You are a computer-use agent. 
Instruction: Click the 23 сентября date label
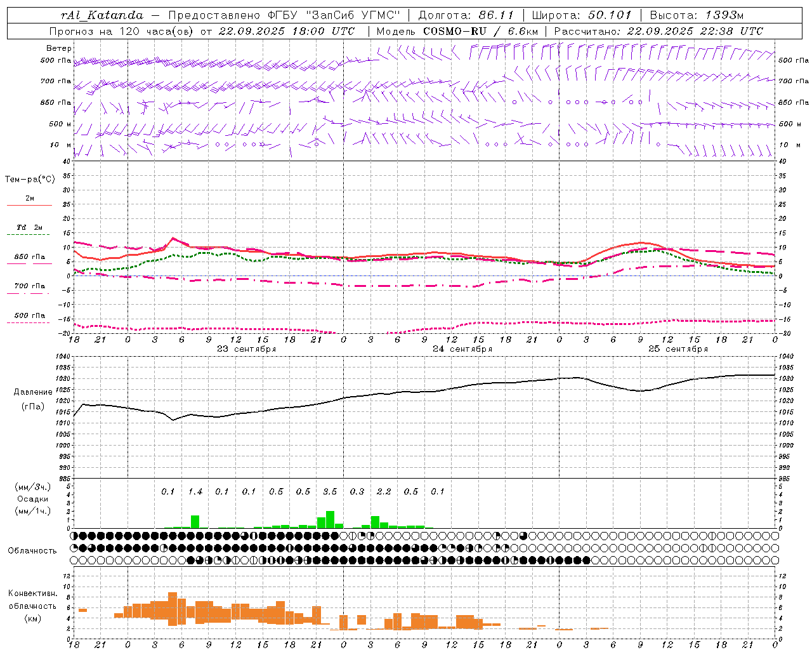[x=246, y=349]
